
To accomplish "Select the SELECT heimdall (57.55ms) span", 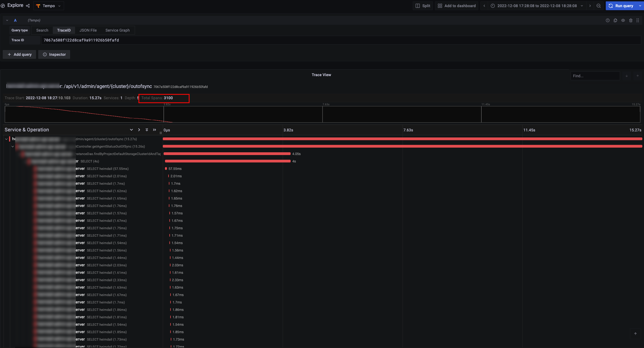I will 108,169.
